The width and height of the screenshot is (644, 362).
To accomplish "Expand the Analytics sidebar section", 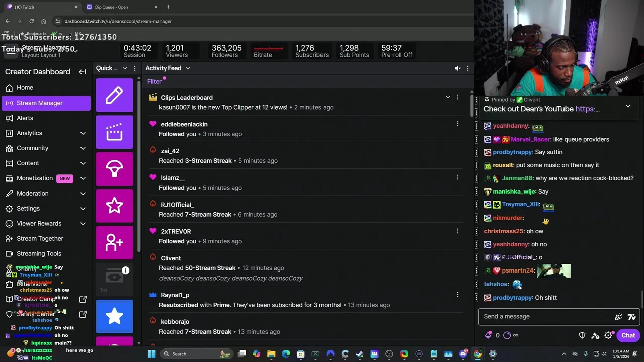I will (x=83, y=133).
